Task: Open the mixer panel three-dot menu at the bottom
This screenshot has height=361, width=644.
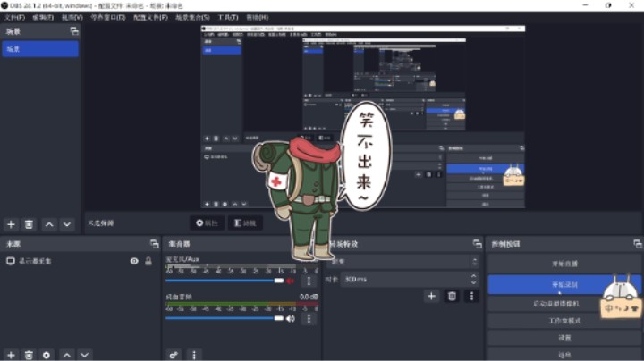Action: 194,355
